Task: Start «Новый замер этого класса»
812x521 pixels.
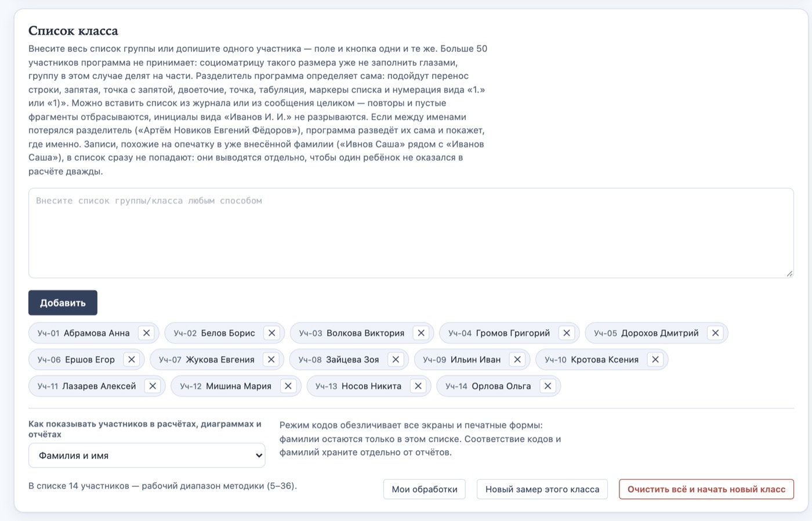Action: (542, 489)
